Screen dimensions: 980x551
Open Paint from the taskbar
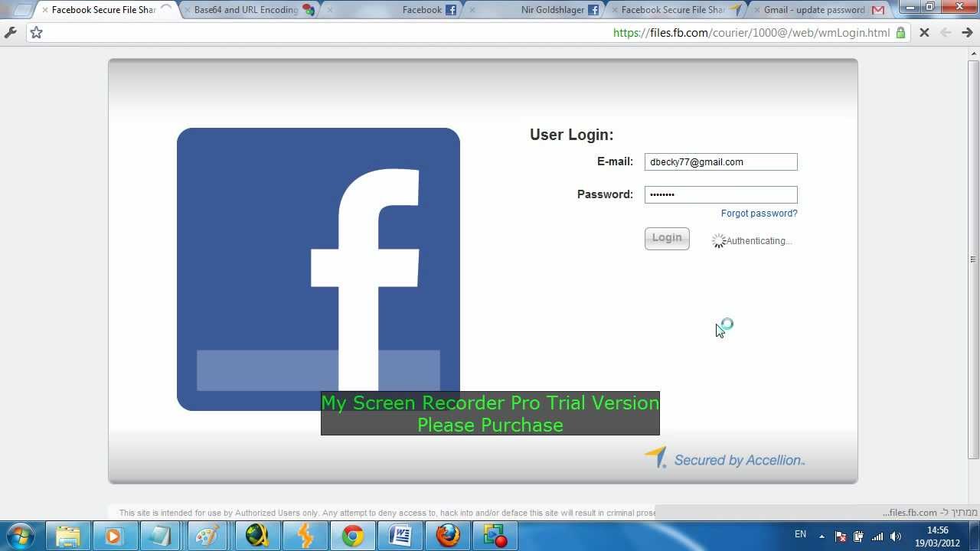(208, 536)
